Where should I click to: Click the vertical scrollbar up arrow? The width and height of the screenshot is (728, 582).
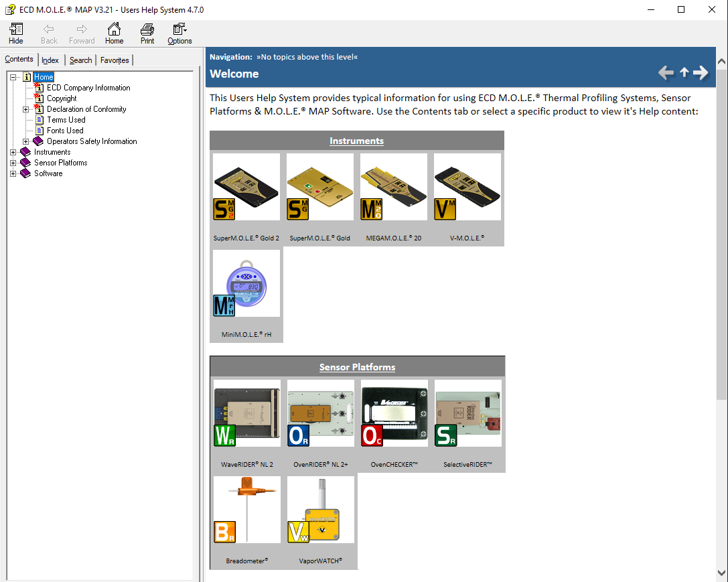point(721,61)
